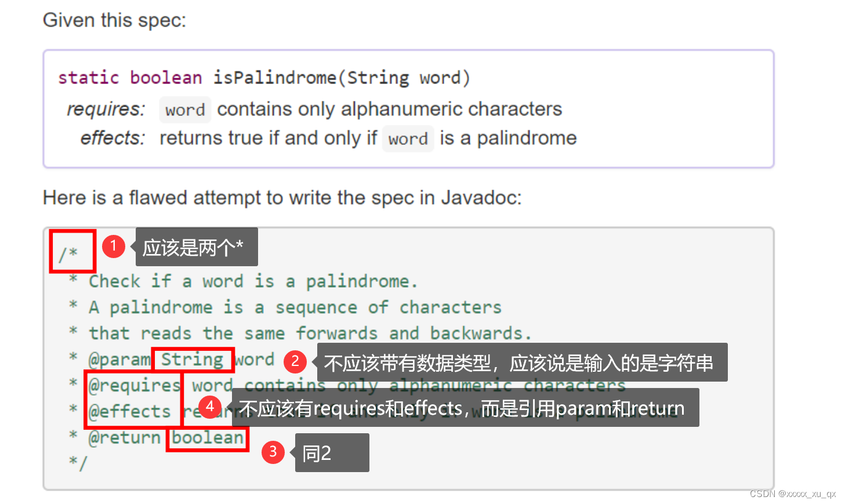Image resolution: width=845 pixels, height=504 pixels.
Task: Click the 'effects:' label in the spec box
Action: click(x=113, y=138)
